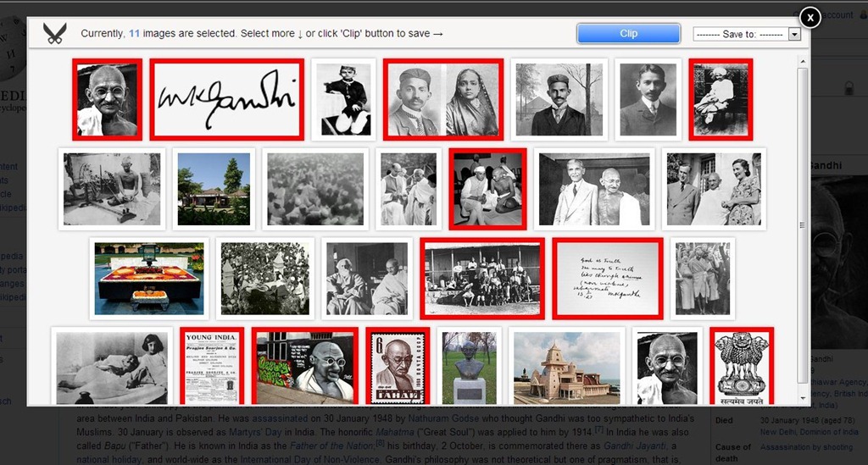Deselect the smiling Gandhi portrait thumbnail in the first row
The image size is (868, 465).
click(107, 100)
